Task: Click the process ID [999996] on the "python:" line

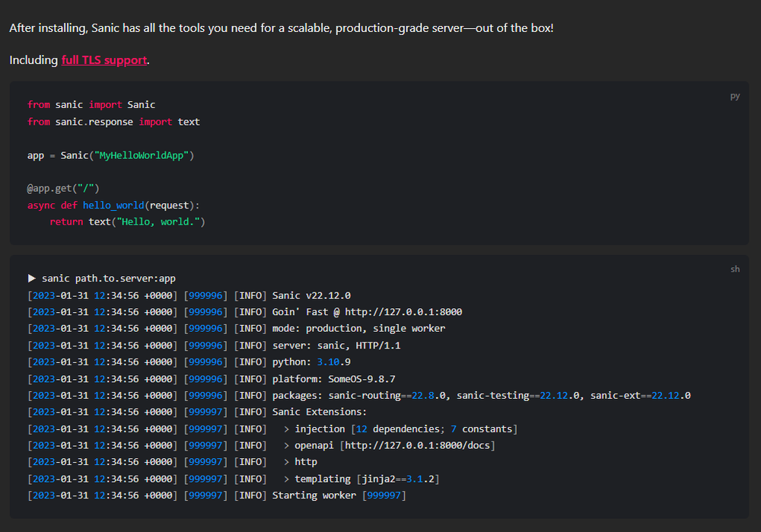Action: coord(205,362)
